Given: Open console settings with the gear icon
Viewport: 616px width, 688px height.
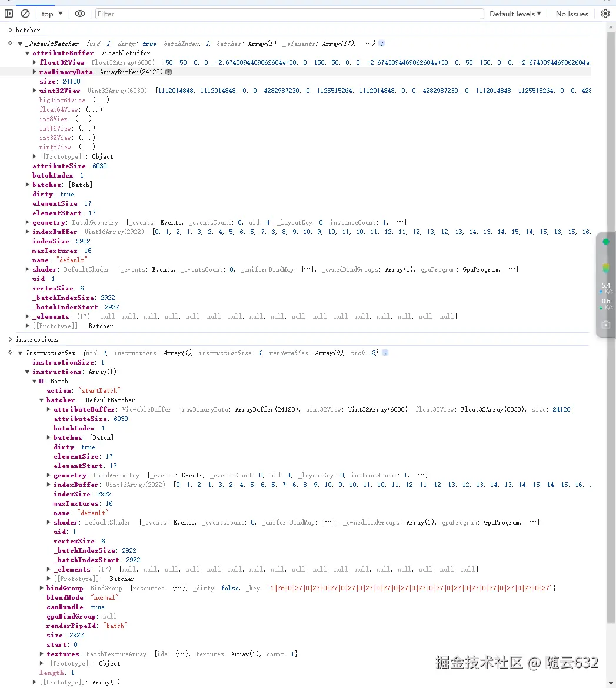Looking at the screenshot, I should (605, 14).
